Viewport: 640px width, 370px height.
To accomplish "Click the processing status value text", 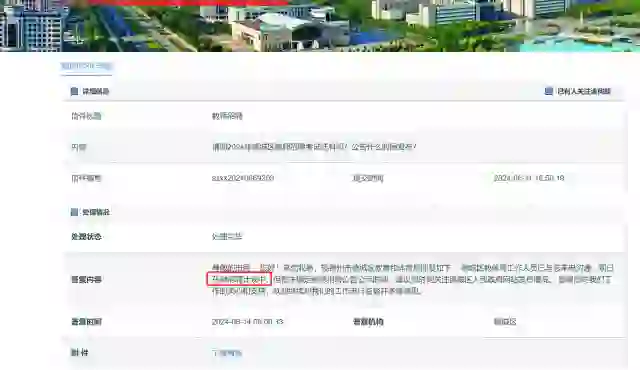I will click(x=227, y=237).
